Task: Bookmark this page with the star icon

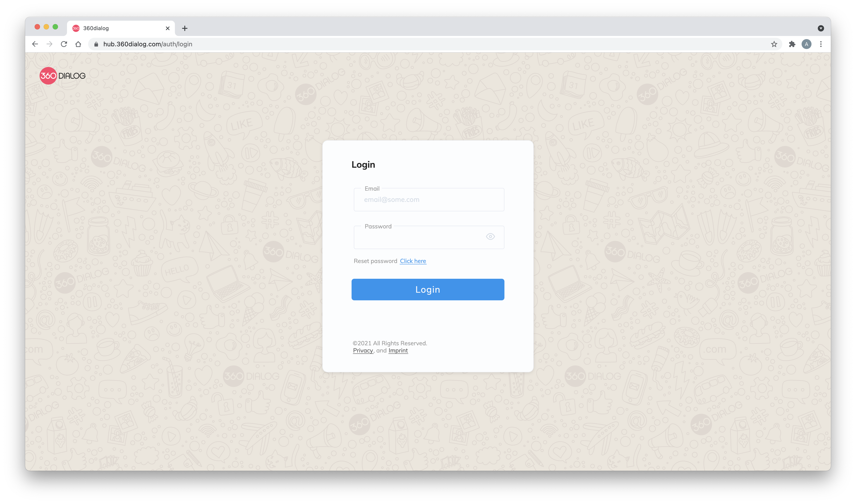Action: (x=774, y=44)
